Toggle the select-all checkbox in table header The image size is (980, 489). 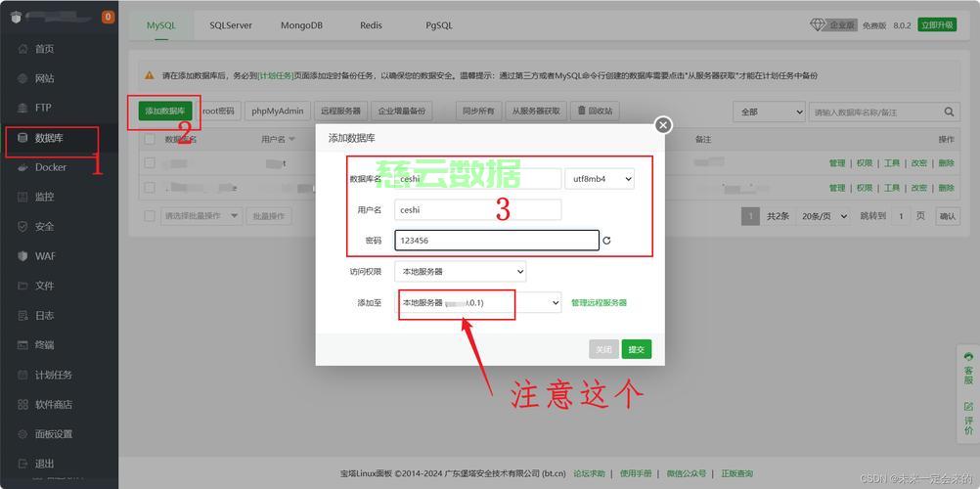click(x=150, y=139)
